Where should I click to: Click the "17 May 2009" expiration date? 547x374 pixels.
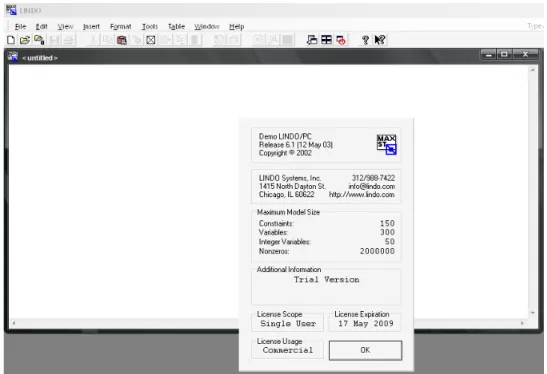pos(366,323)
